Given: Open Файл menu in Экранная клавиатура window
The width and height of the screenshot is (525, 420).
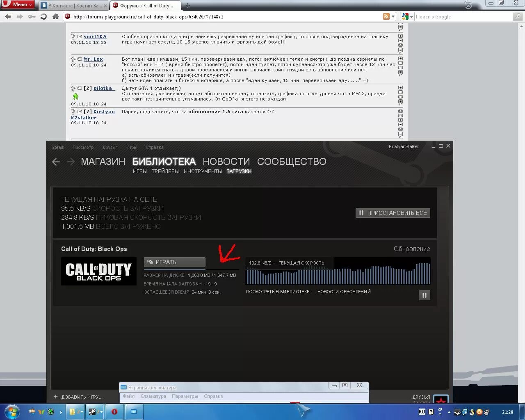Looking at the screenshot, I should [x=128, y=396].
